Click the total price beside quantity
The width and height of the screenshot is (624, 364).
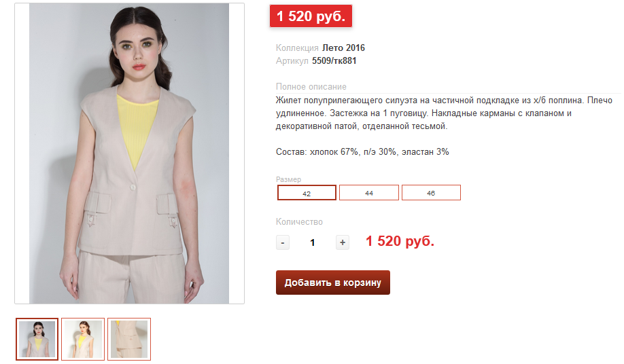pos(400,241)
